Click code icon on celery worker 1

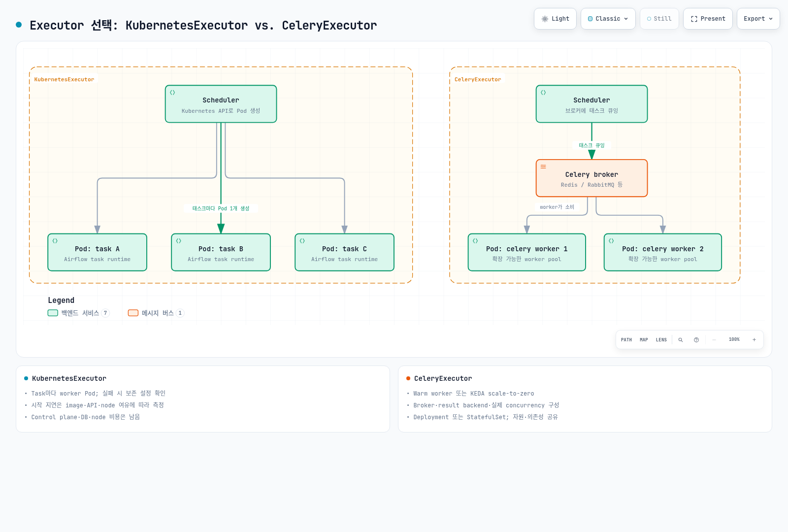pos(475,241)
